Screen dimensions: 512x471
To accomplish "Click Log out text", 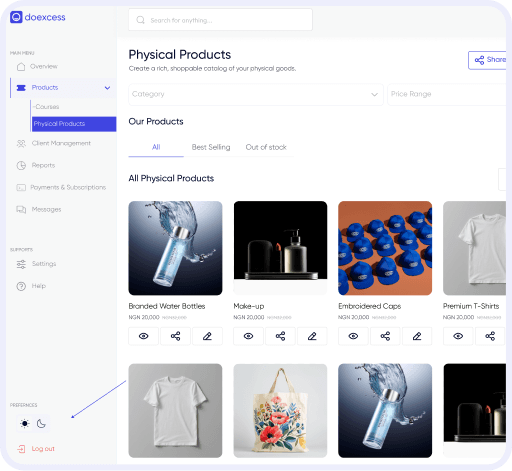I will coord(43,449).
